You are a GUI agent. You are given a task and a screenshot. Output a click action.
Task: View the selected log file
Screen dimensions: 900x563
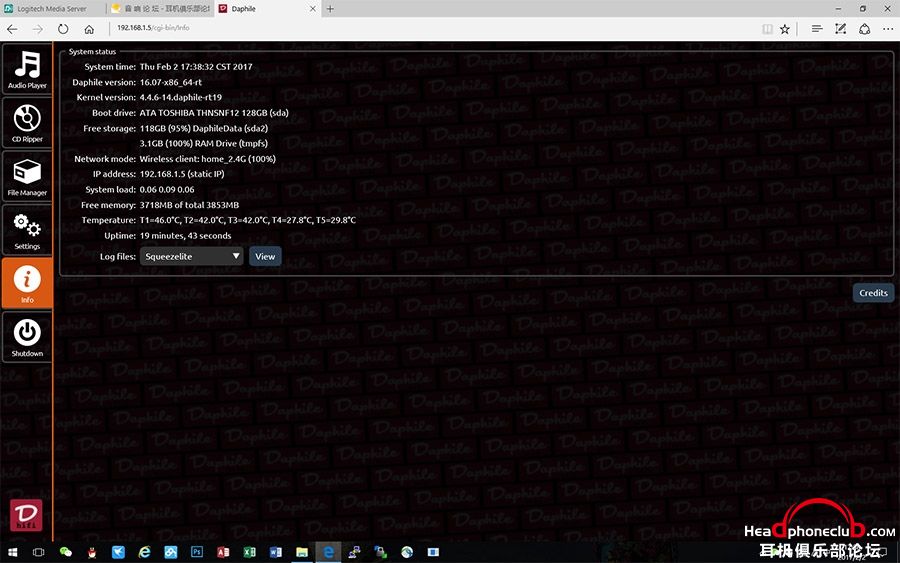265,256
